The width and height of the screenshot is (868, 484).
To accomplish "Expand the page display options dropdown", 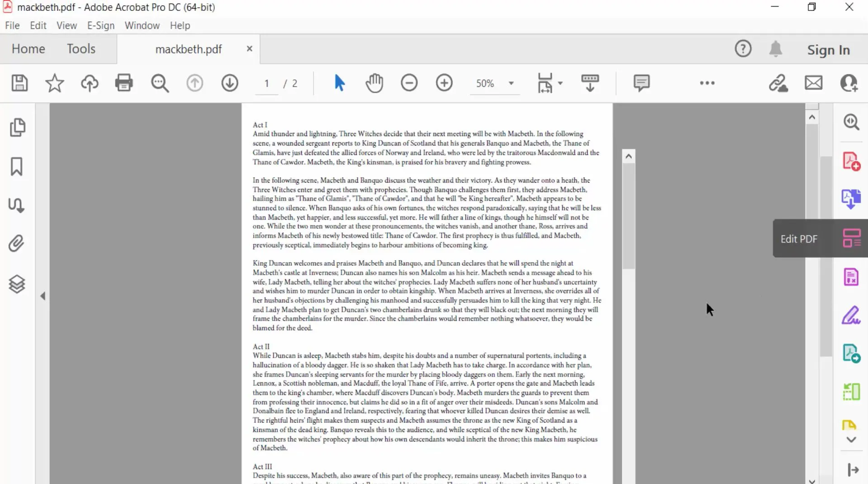I will click(x=560, y=83).
